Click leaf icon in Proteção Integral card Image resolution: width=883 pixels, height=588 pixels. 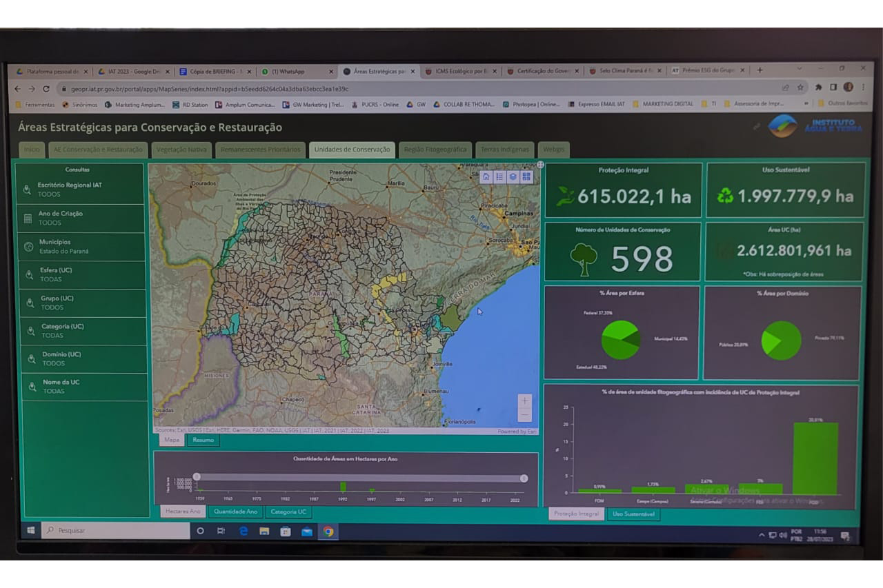(x=566, y=196)
